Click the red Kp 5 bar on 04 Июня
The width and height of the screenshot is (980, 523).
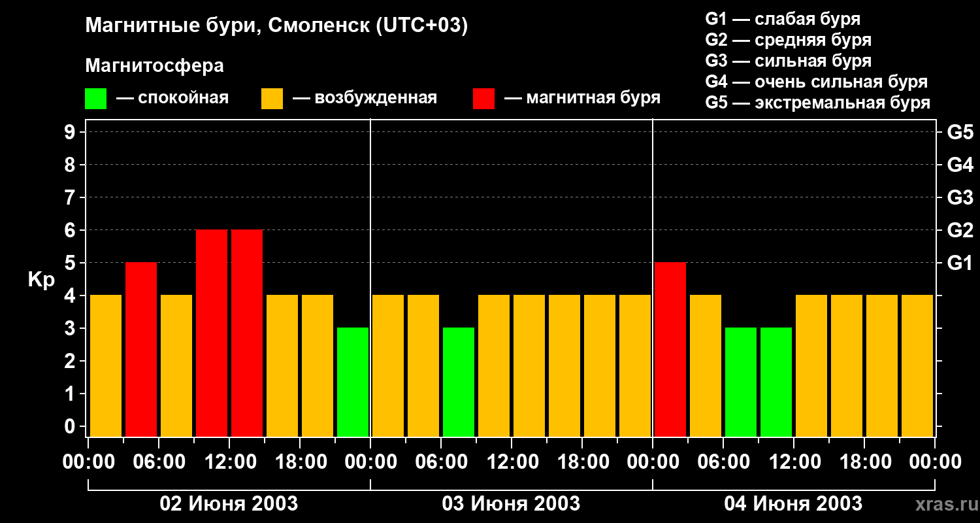coord(670,350)
